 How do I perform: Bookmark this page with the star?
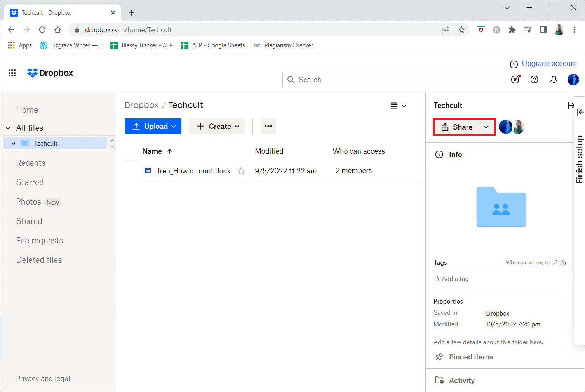[x=461, y=30]
